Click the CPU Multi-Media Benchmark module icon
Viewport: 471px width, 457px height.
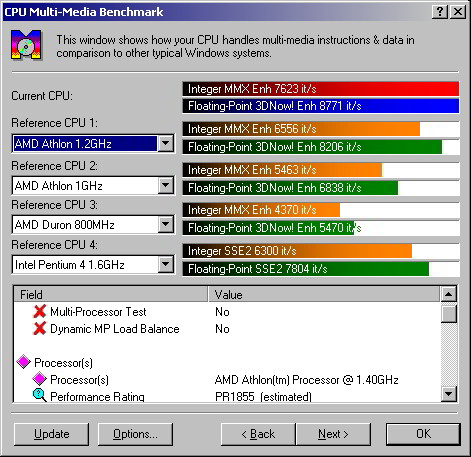tap(26, 45)
